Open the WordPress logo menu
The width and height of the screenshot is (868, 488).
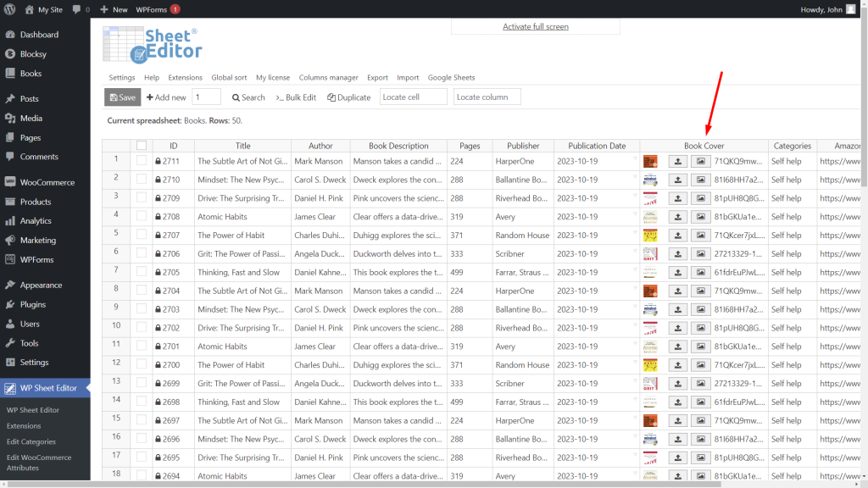(9, 9)
